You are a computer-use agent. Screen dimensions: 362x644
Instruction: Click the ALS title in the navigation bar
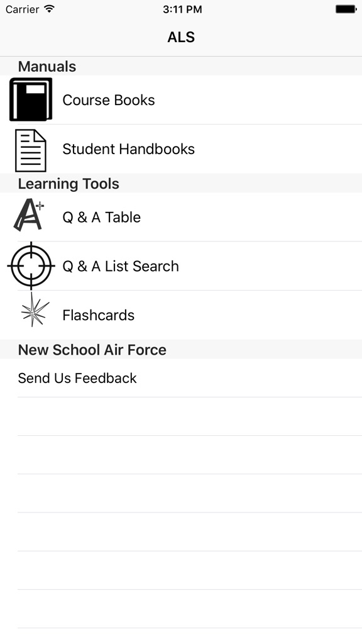(x=181, y=37)
